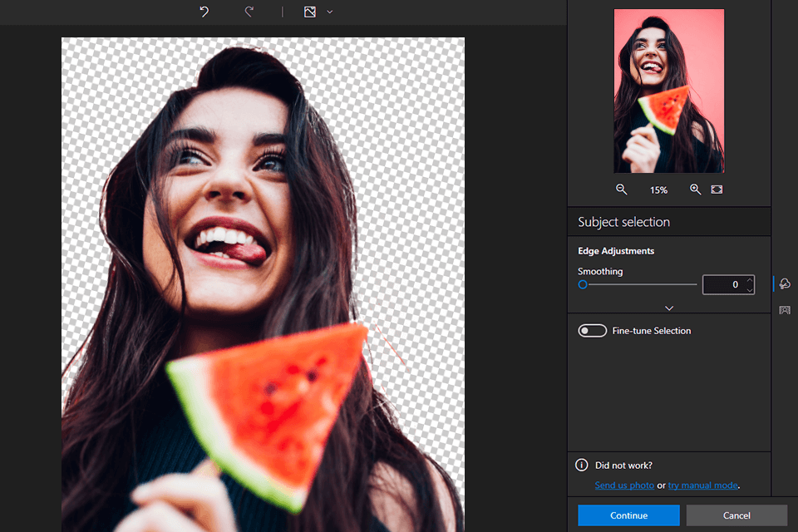
Task: Click the Fine-tune Selection label
Action: coord(652,331)
